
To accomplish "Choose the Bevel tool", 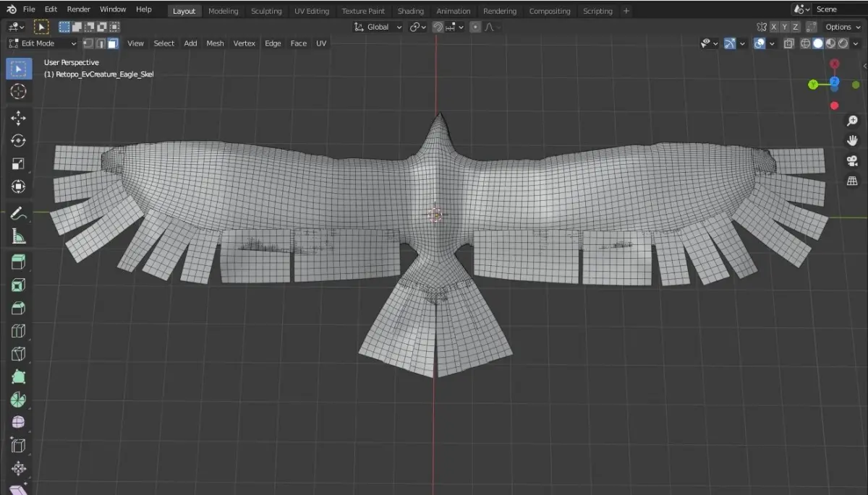I will [x=19, y=309].
